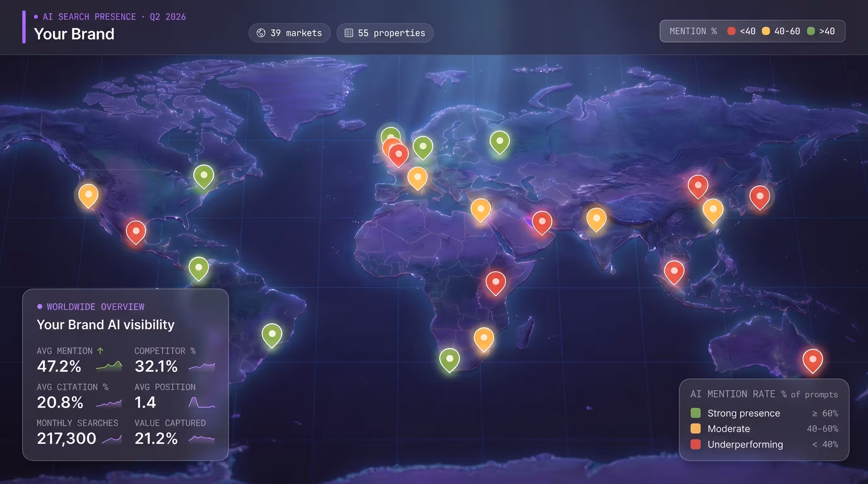
Task: Click the WORLDWIDE OVERVIEW label
Action: tap(95, 307)
